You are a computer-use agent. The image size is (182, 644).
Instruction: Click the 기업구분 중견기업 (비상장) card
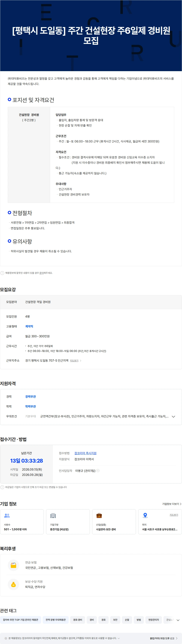pyautogui.click(x=68, y=522)
